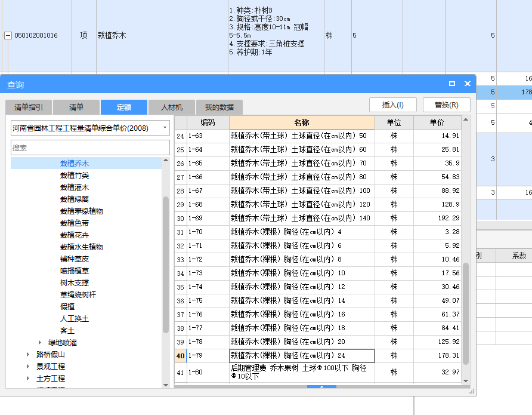Expand the 景观工程 tree node
Viewport: 532px width, 415px height.
[x=28, y=366]
